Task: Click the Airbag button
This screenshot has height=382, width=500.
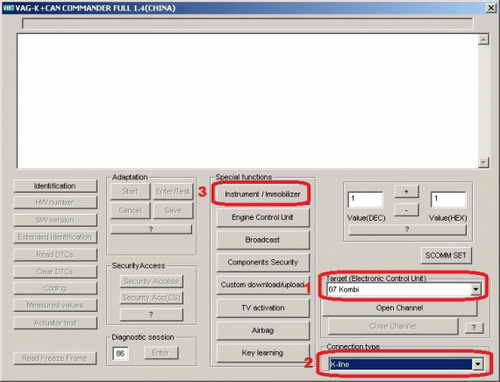Action: click(263, 330)
